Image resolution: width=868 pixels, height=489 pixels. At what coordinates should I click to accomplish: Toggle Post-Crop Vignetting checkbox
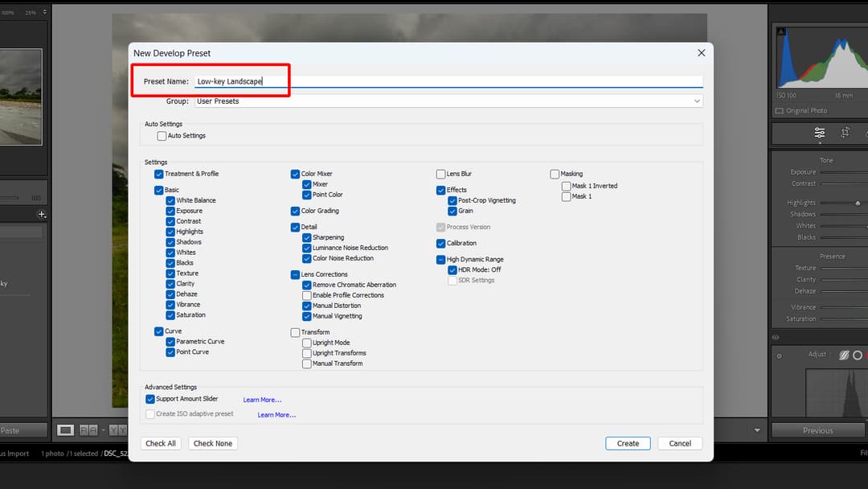tap(452, 200)
